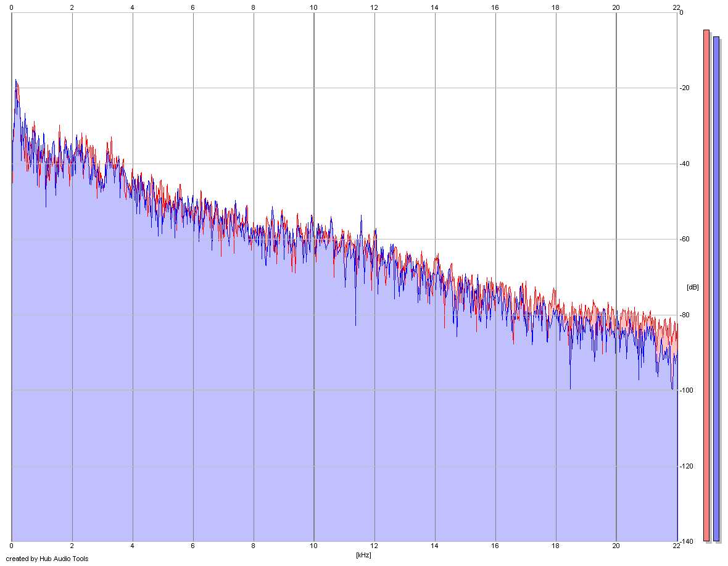Click the -120 dB scale label
Image resolution: width=728 pixels, height=566 pixels.
[x=686, y=466]
